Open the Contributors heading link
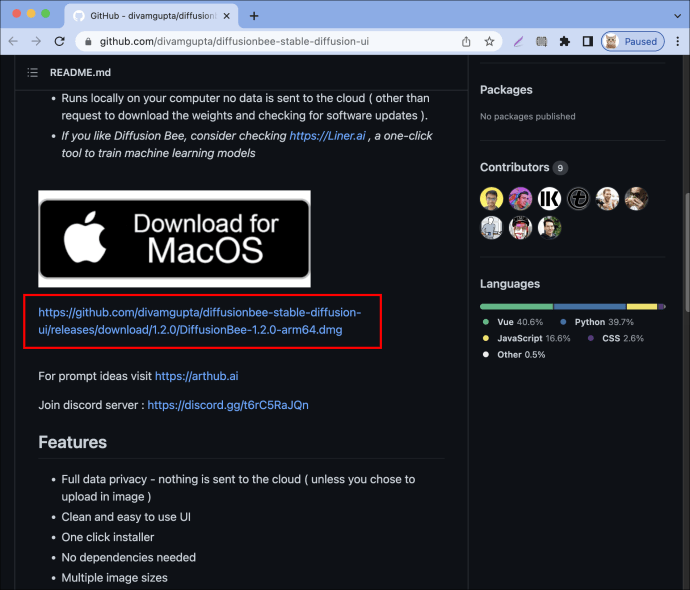Viewport: 690px width, 590px height. coord(514,167)
